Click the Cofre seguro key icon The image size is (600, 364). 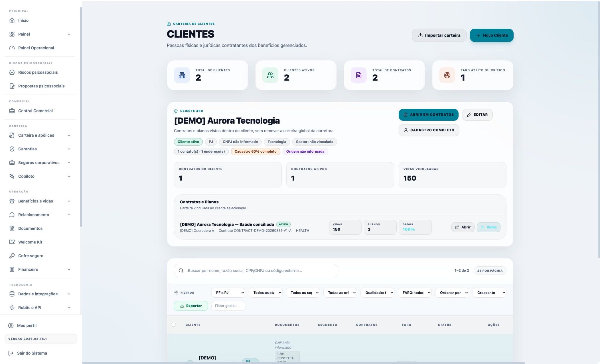point(12,256)
